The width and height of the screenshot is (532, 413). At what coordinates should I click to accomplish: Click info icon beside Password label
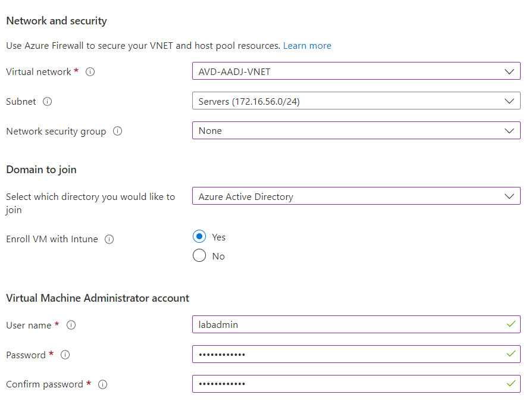click(x=65, y=355)
